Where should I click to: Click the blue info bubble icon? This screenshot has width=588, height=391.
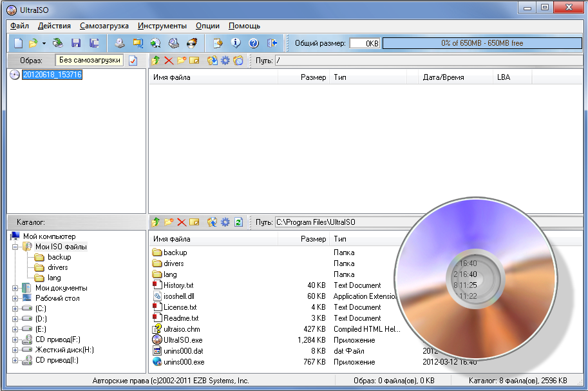[236, 43]
